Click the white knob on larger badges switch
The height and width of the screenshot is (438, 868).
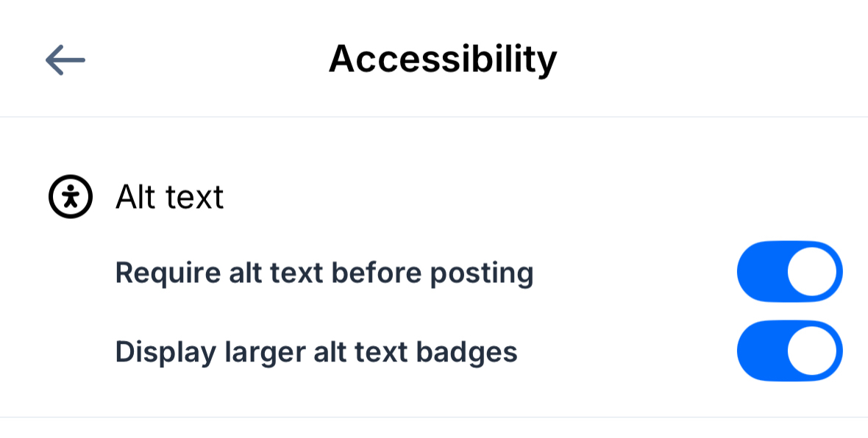812,351
